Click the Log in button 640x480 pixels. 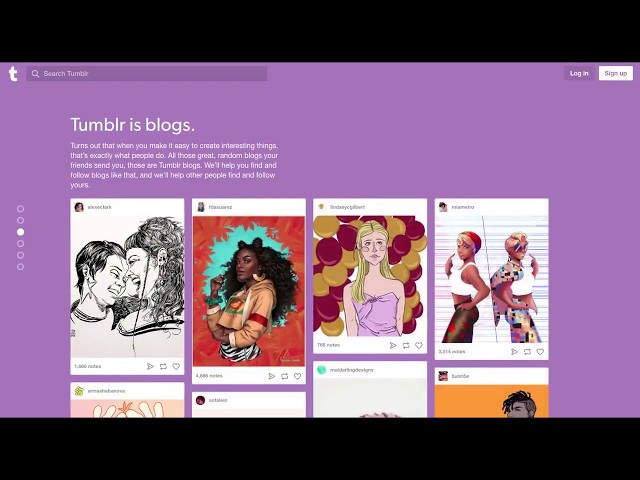pyautogui.click(x=579, y=73)
